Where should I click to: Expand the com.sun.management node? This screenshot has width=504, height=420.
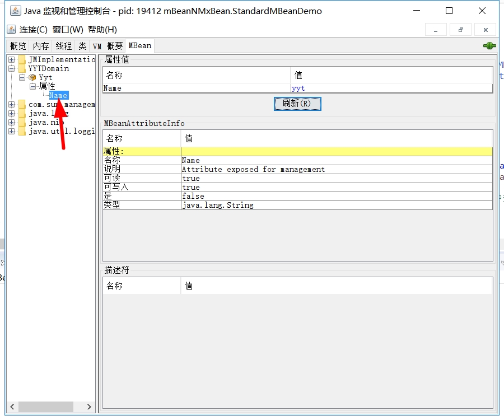pyautogui.click(x=12, y=104)
